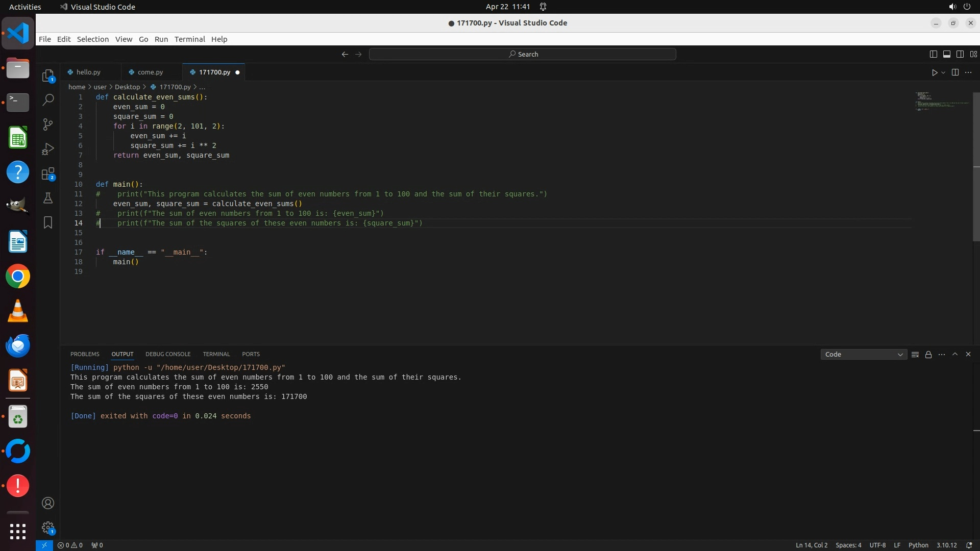980x551 pixels.
Task: Toggle output auto-scroll lock
Action: click(x=928, y=355)
